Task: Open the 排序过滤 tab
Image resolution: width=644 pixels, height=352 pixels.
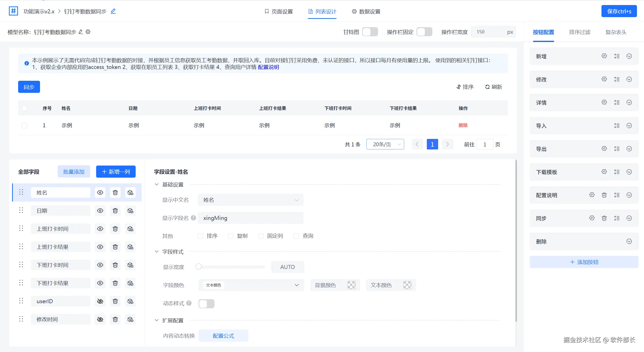Action: point(580,32)
